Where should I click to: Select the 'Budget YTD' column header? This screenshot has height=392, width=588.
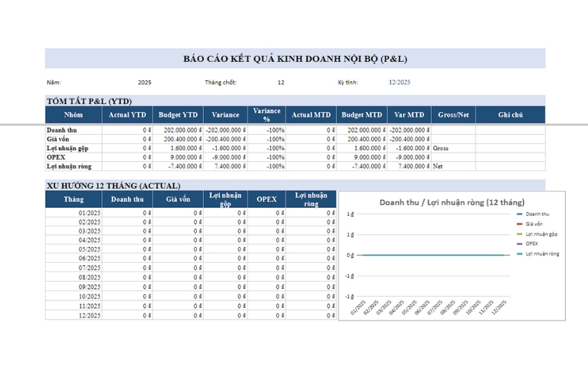pyautogui.click(x=178, y=115)
